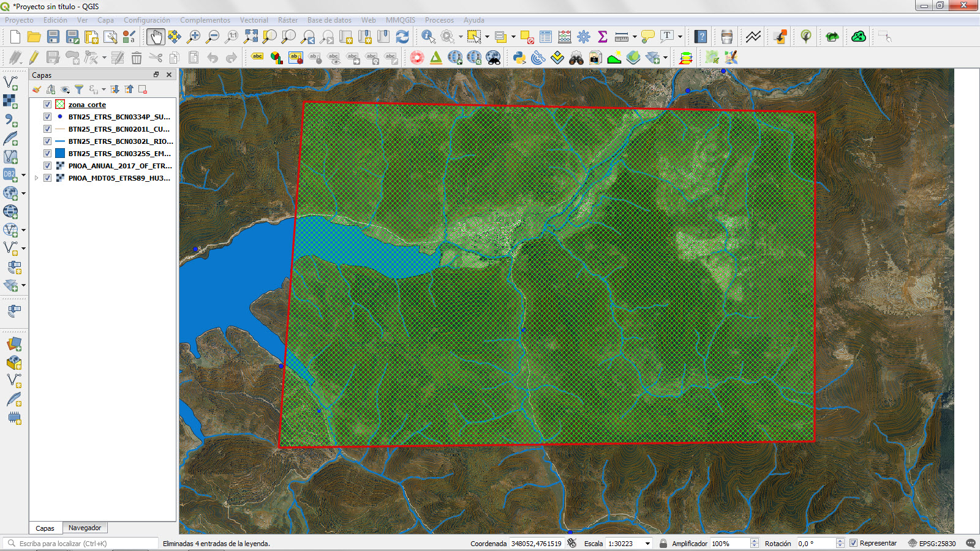Select the Identify Features tool

point(426,37)
